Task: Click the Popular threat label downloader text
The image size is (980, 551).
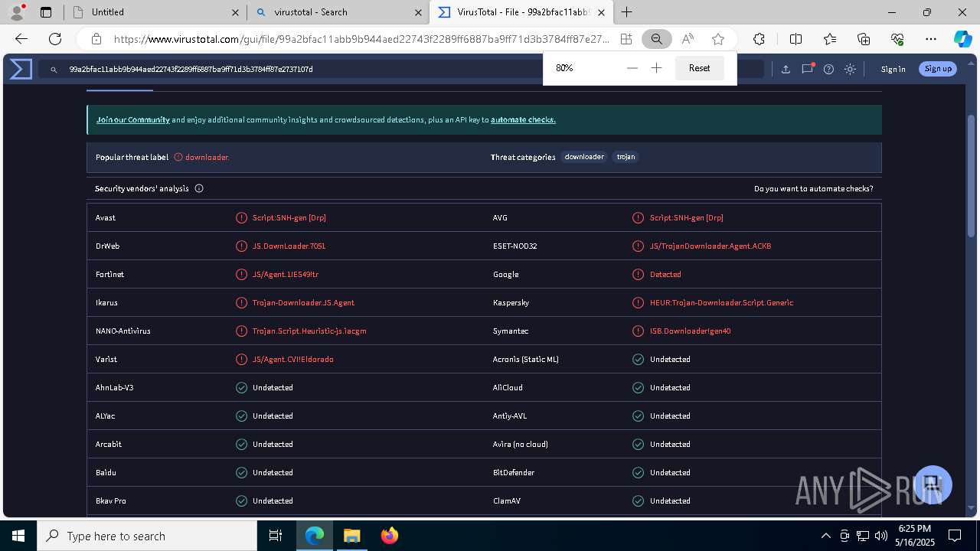Action: point(207,157)
